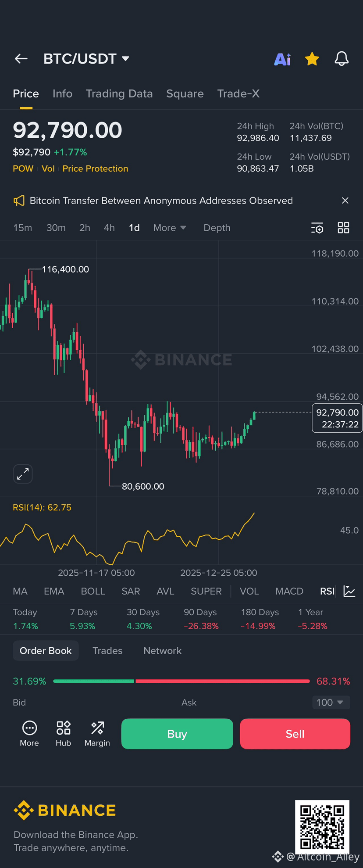Toggle the SAR indicator
363x868 pixels.
point(131,592)
